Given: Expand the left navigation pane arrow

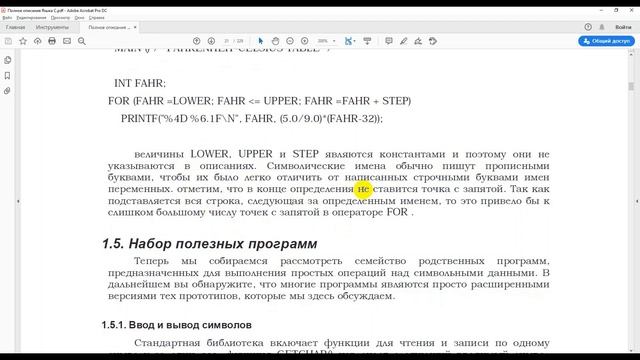Looking at the screenshot, I should click(18, 201).
